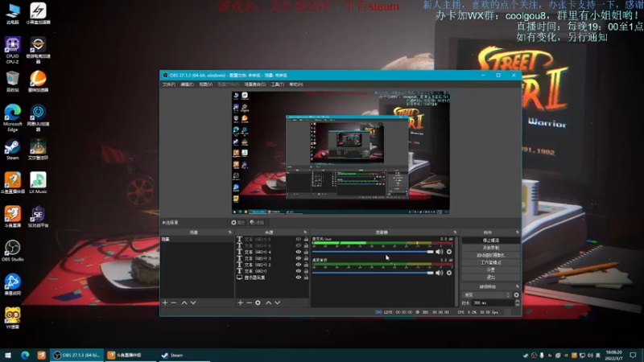Click the OBS preview canvas
Image resolution: width=644 pixels, height=362 pixels.
tap(341, 153)
